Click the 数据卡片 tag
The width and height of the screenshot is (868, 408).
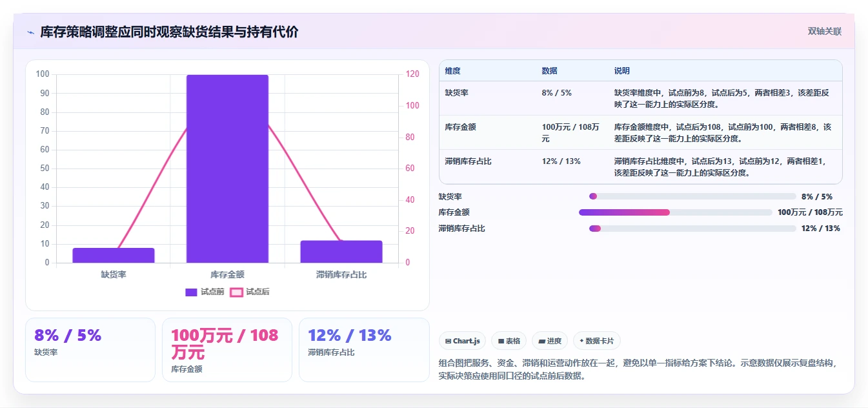[597, 341]
